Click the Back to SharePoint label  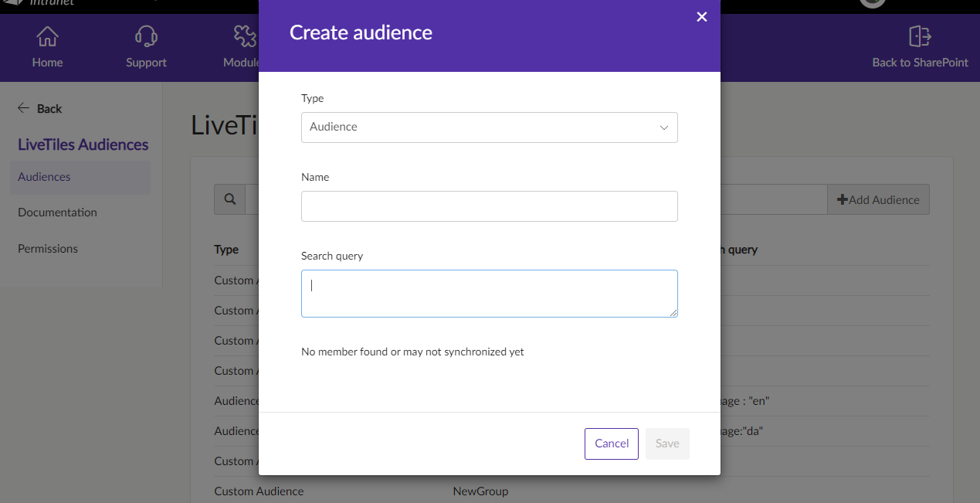tap(920, 63)
